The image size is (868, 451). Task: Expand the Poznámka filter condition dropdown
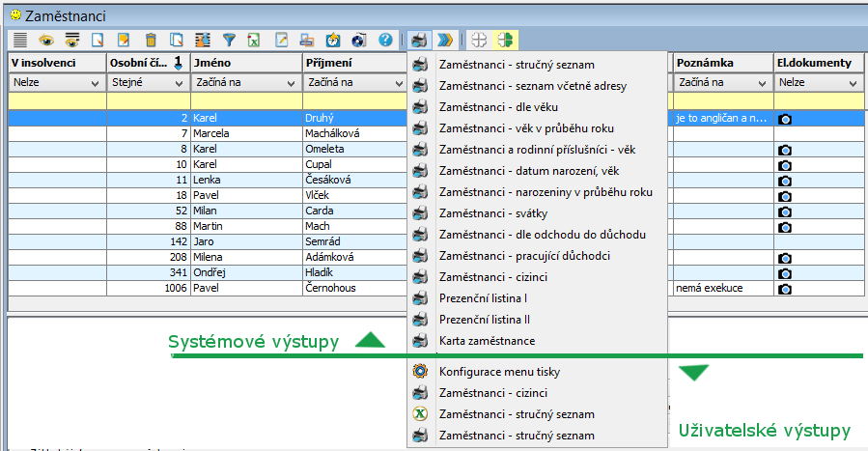[762, 83]
